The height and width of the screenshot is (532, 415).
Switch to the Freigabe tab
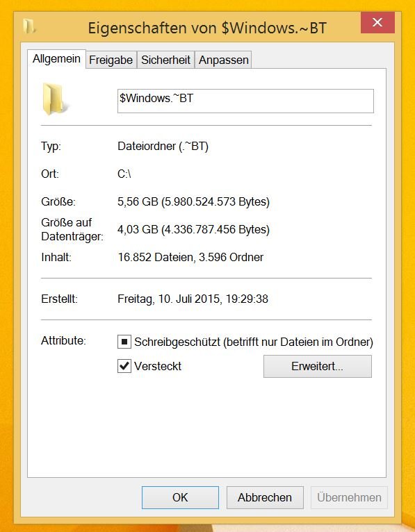(111, 60)
